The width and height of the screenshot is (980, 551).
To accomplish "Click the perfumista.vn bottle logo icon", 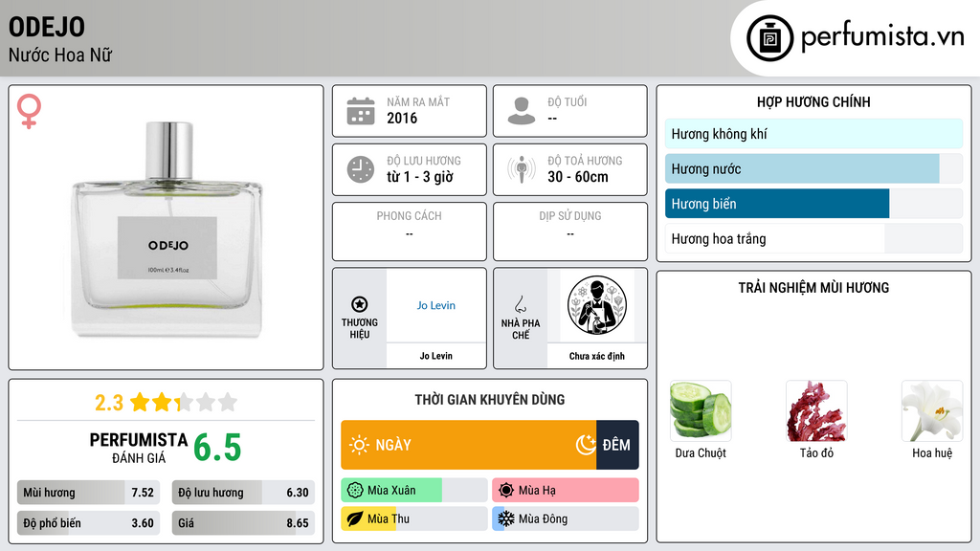I will (769, 38).
